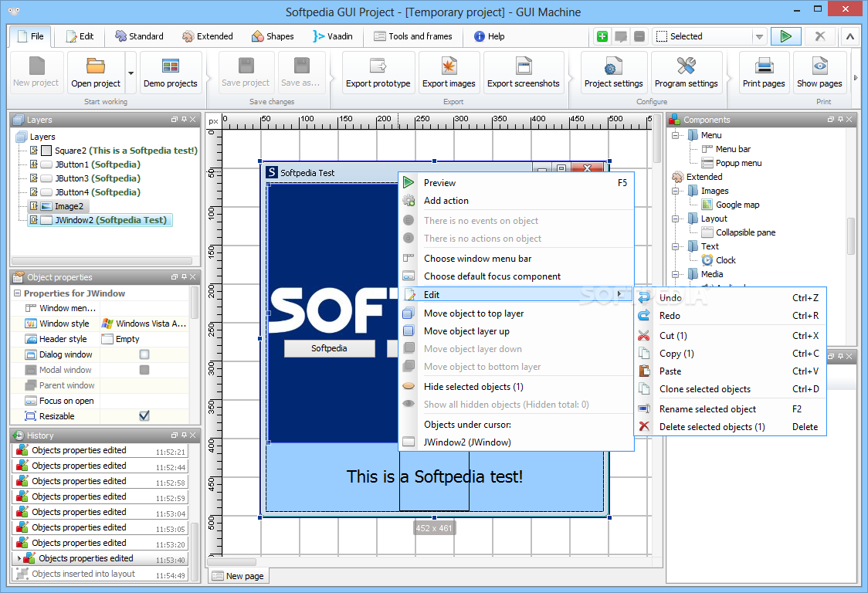The height and width of the screenshot is (593, 868).
Task: Switch to the Standard ribbon tab
Action: [x=140, y=36]
